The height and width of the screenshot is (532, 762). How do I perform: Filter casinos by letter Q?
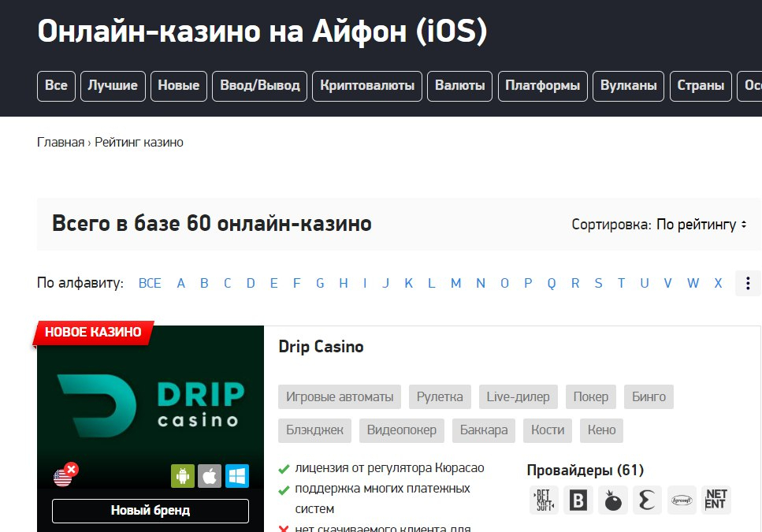tap(551, 283)
